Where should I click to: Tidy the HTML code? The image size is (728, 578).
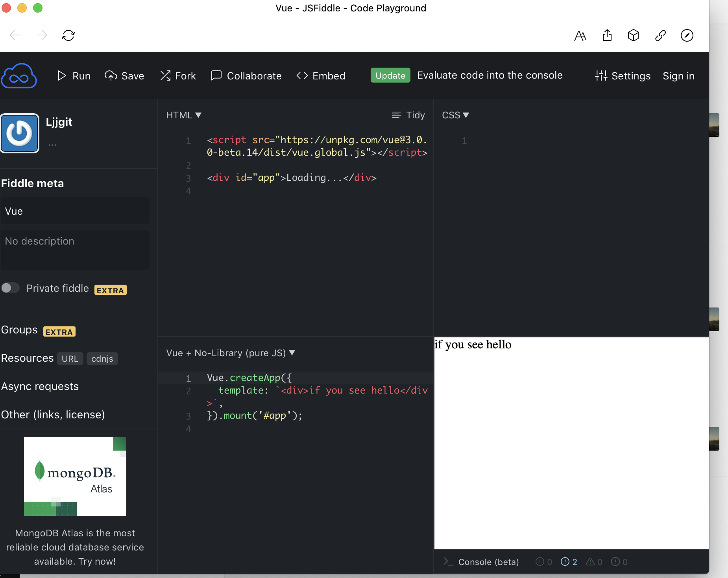(x=408, y=115)
